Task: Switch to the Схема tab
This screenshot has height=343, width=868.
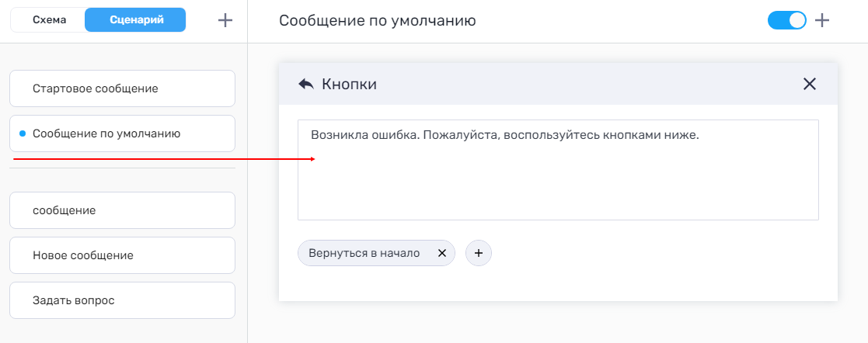Action: (49, 20)
